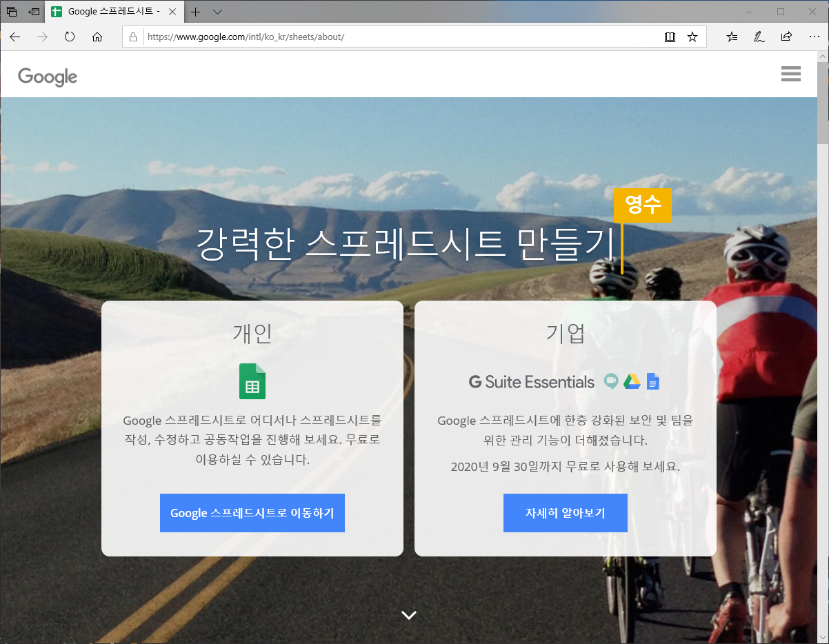Click the add notes pen icon
This screenshot has width=829, height=644.
tap(759, 37)
